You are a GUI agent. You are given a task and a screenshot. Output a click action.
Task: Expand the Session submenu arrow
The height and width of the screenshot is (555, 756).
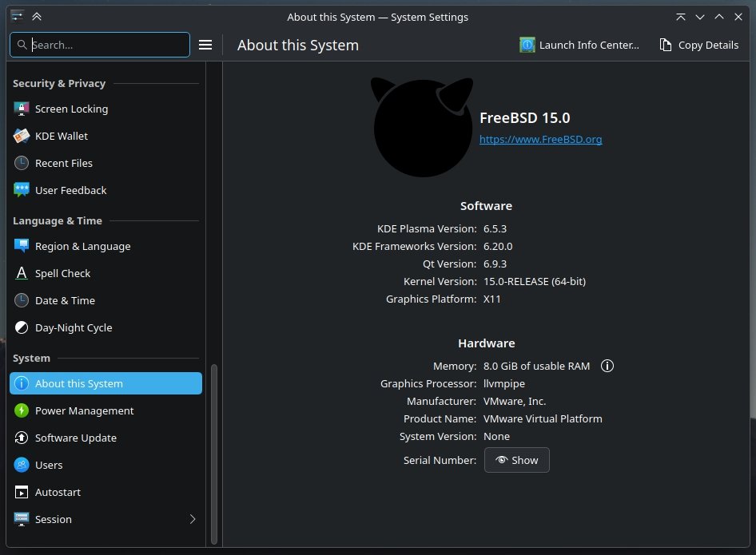point(192,519)
